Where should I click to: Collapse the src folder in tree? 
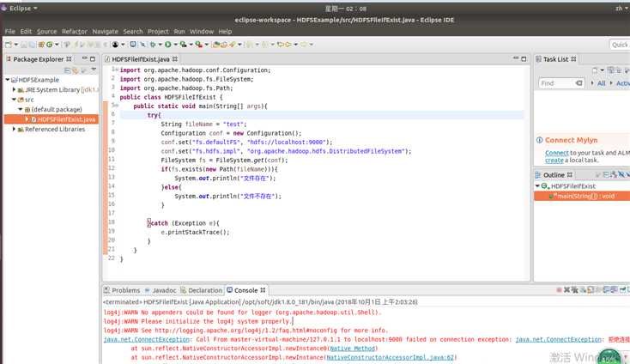[15, 100]
